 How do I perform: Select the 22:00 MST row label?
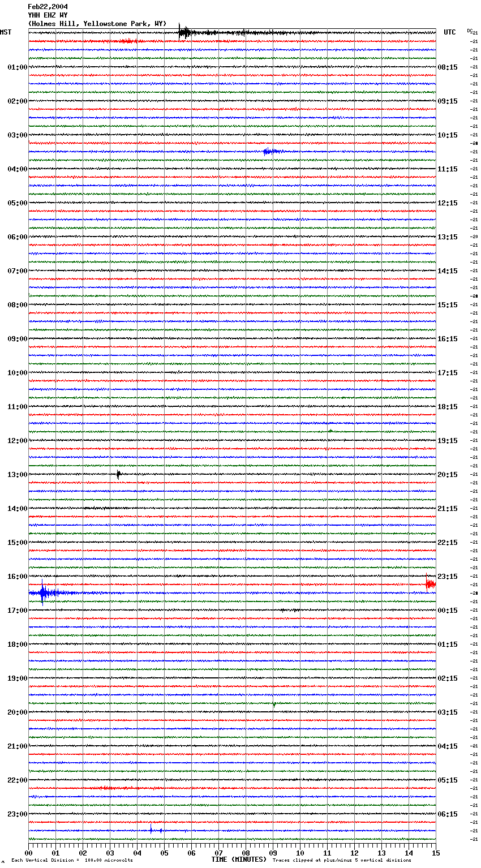[18, 780]
